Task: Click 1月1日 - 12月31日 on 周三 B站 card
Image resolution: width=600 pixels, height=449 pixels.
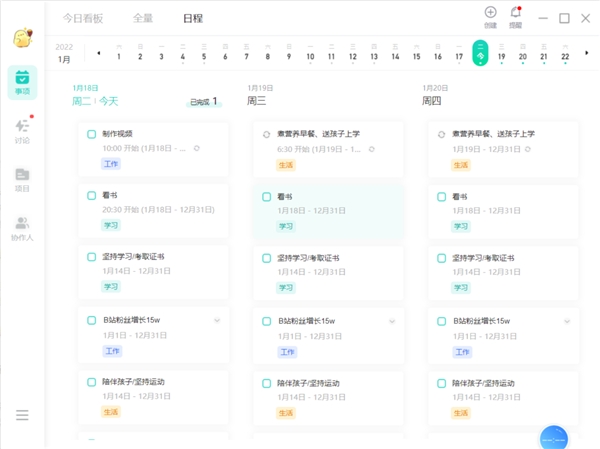Action: coord(310,336)
